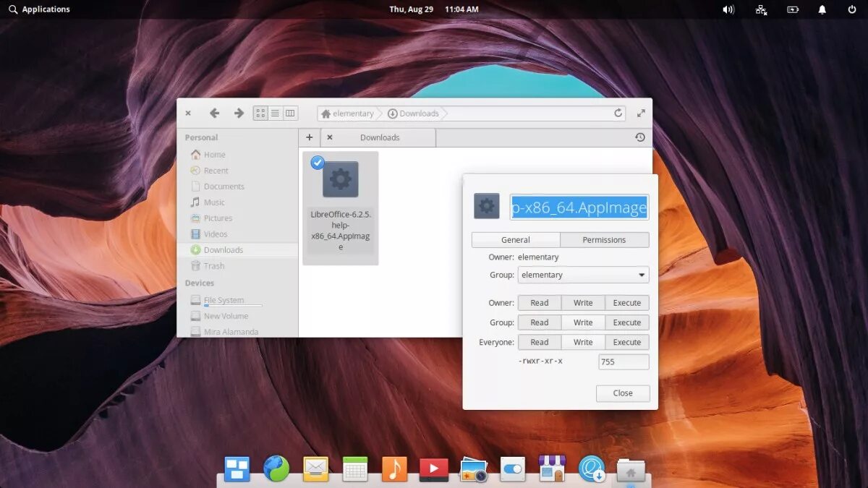Click the 755 octal permissions field
The width and height of the screenshot is (868, 488).
[624, 361]
